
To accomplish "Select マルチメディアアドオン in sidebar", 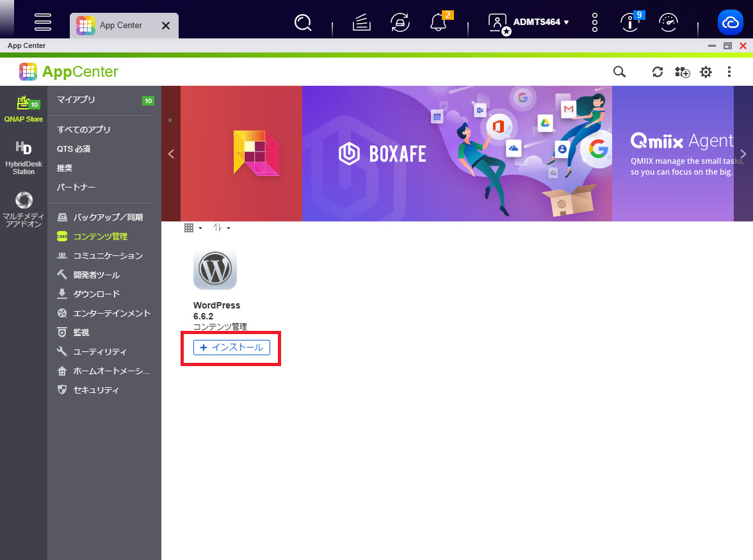I will coord(24,209).
